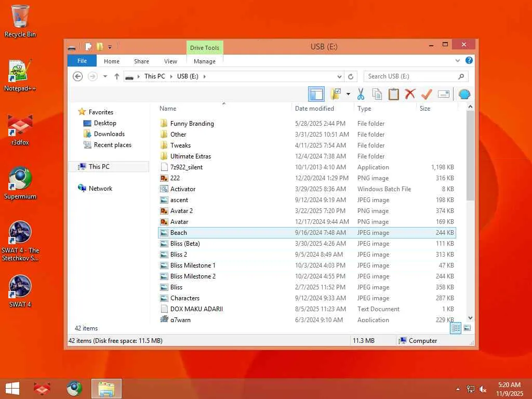Viewport: 532px width, 399px height.
Task: Select Favorites in the navigation pane
Action: [101, 112]
